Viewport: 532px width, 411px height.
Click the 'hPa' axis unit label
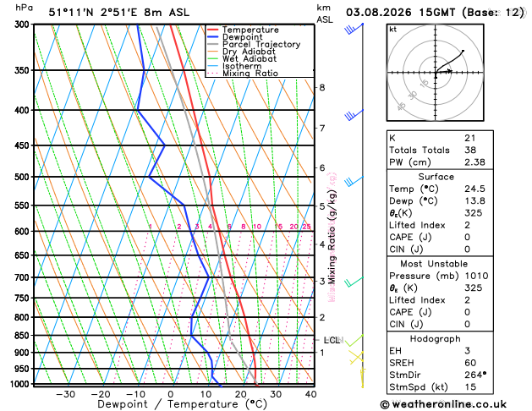tap(24, 8)
